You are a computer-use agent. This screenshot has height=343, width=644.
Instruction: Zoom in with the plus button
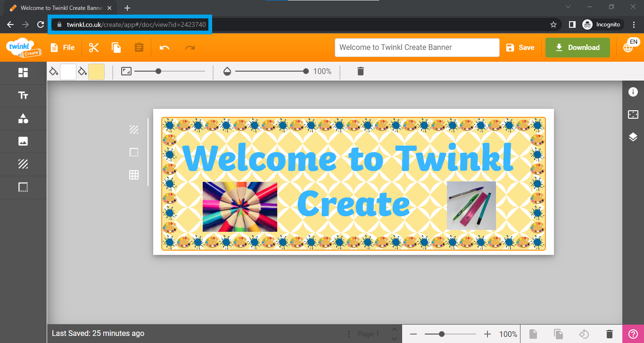[x=487, y=334]
